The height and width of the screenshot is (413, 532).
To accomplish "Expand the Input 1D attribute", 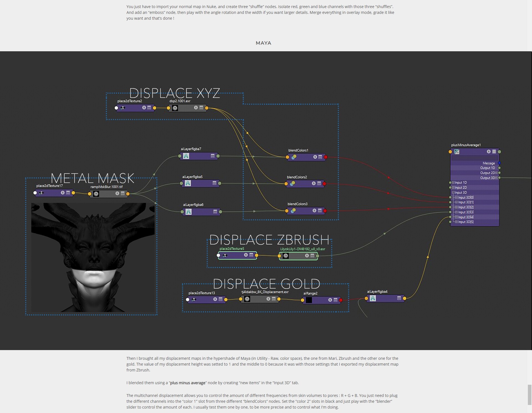I will click(x=453, y=182).
